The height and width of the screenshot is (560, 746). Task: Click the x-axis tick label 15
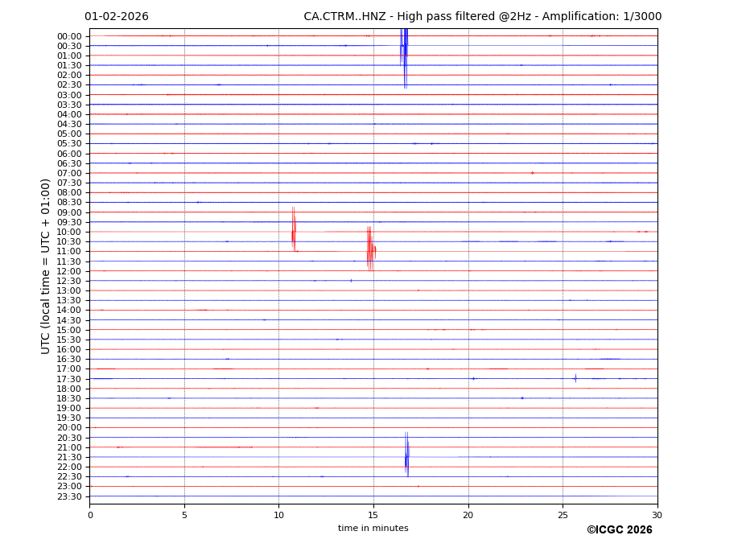pyautogui.click(x=373, y=515)
